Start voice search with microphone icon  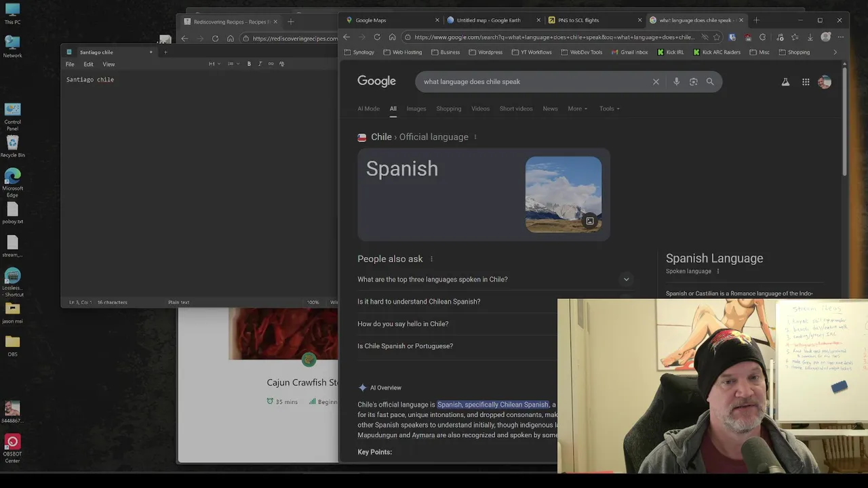pos(676,81)
